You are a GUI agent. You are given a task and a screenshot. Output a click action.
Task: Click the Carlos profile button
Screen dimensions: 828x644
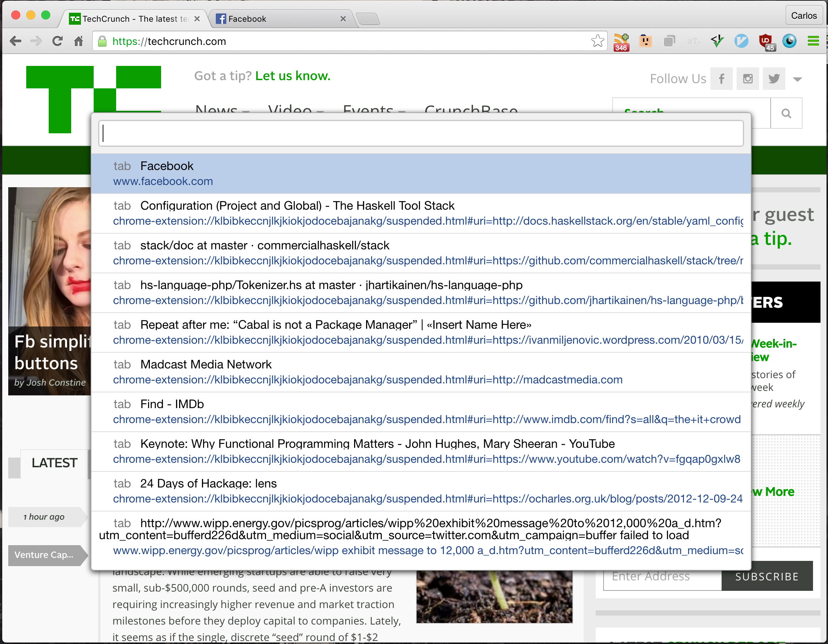coord(804,15)
